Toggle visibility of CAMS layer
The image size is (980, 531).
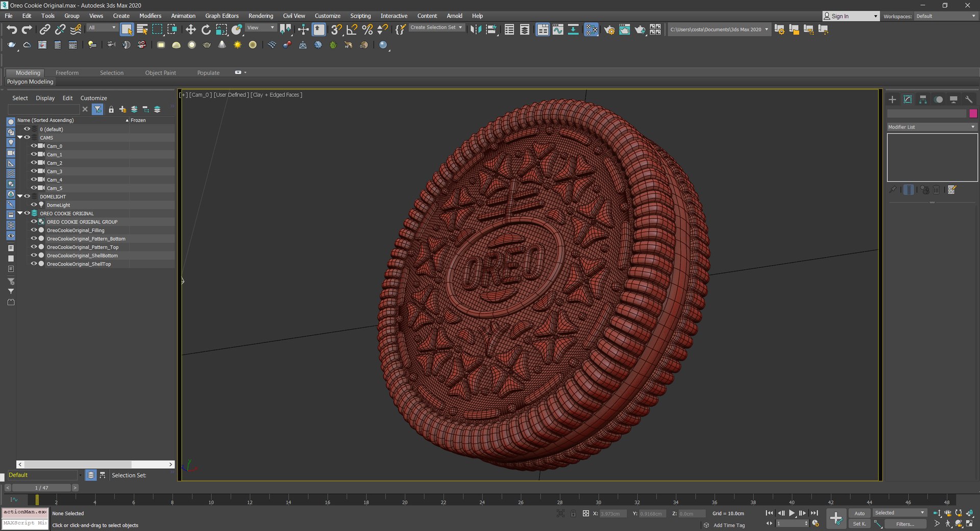(x=27, y=137)
